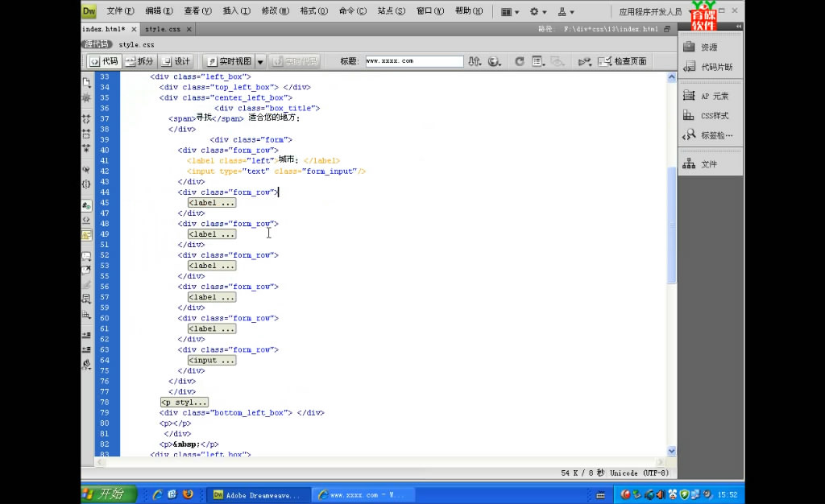Expand collapsed input on line 64
The width and height of the screenshot is (825, 504).
[x=212, y=361]
